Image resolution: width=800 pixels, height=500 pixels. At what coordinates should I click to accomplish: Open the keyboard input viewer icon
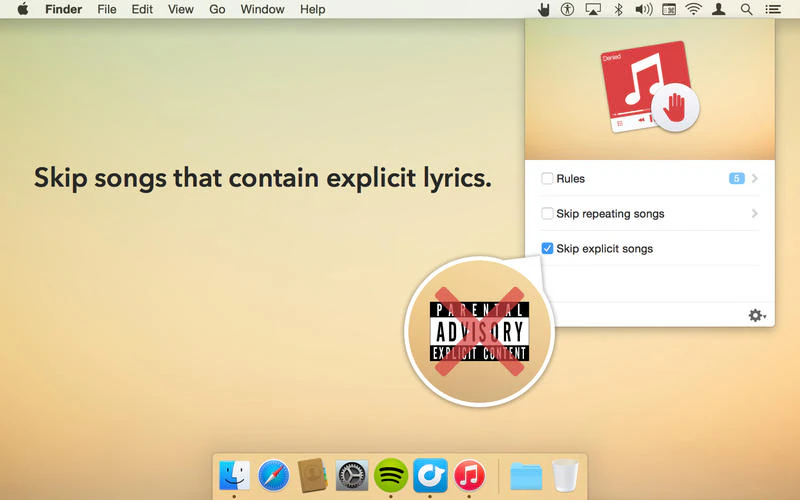pos(669,9)
